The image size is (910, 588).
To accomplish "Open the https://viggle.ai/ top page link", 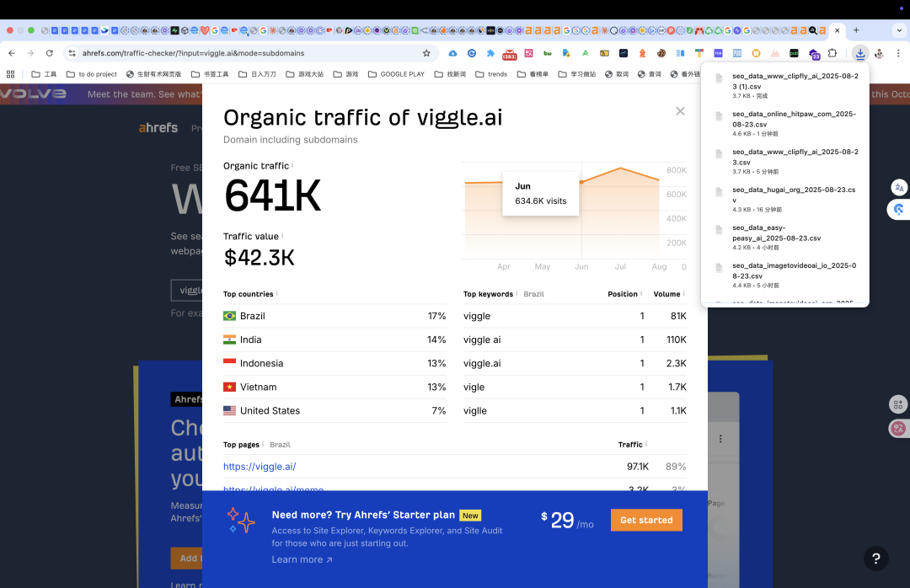I will pos(260,466).
